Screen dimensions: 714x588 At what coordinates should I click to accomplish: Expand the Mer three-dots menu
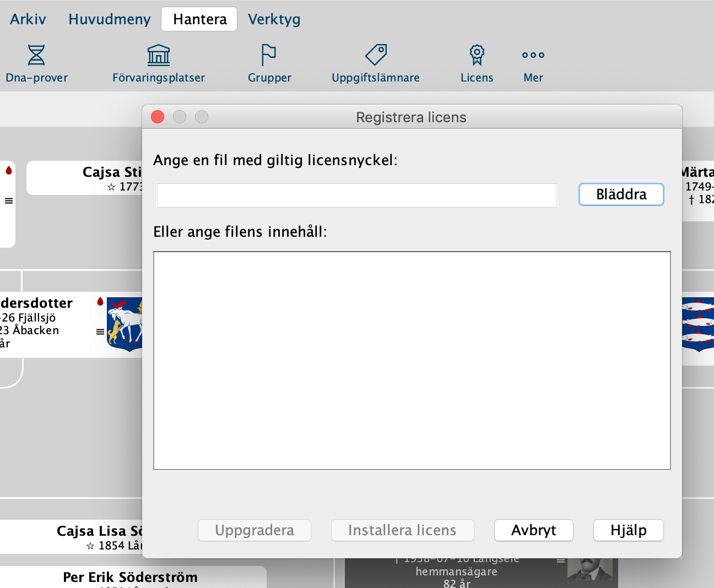(533, 55)
